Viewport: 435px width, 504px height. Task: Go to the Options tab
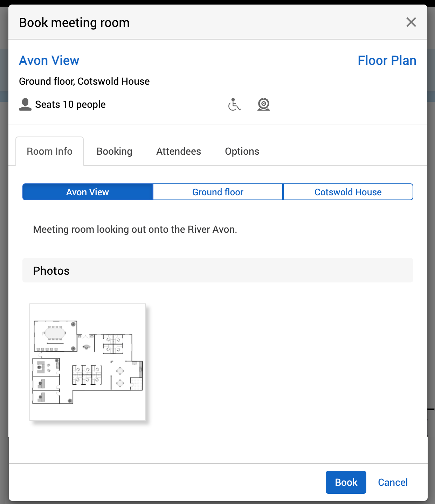coord(242,151)
